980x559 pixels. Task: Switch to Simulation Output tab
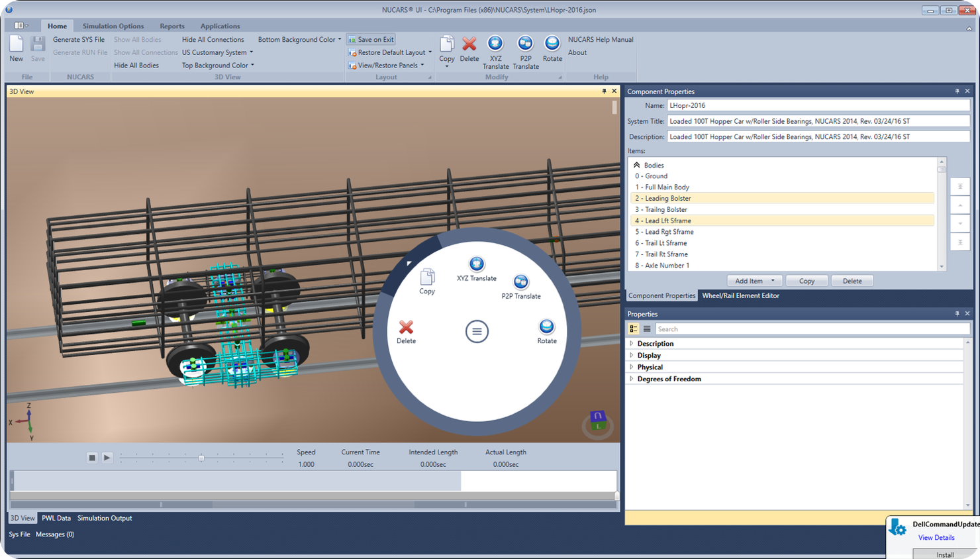click(105, 518)
